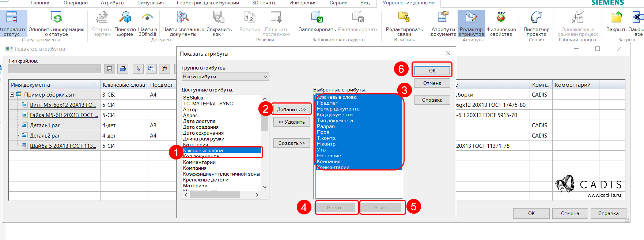Click Отмена in the Редактор атрибутов window
The width and height of the screenshot is (644, 240).
pos(570,213)
